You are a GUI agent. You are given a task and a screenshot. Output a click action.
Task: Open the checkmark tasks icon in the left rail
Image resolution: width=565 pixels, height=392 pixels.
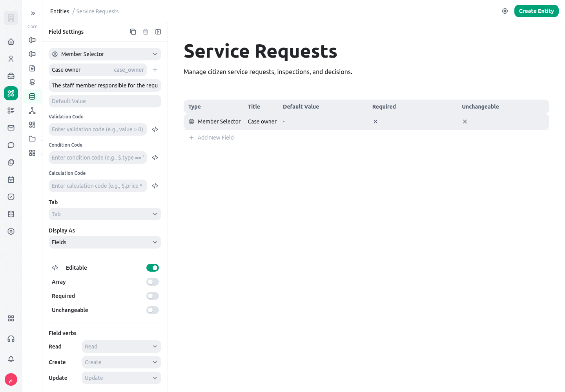coord(11,197)
